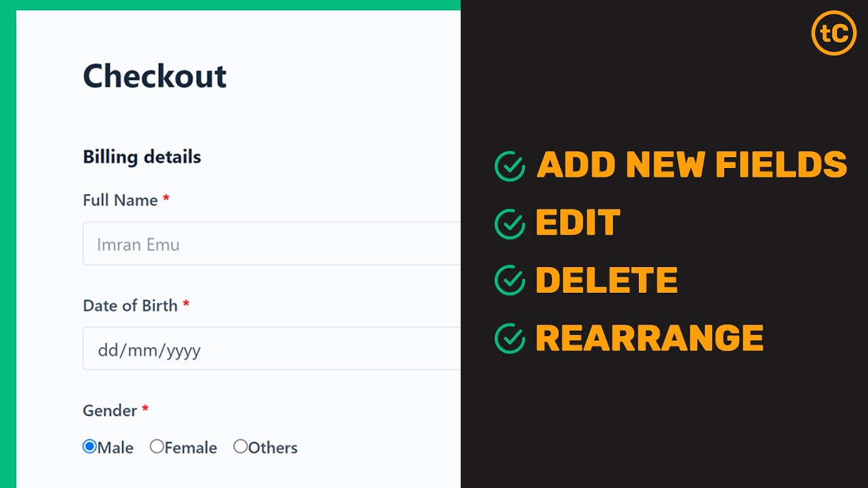Pick the Others radio button
This screenshot has height=488, width=868.
pos(240,447)
